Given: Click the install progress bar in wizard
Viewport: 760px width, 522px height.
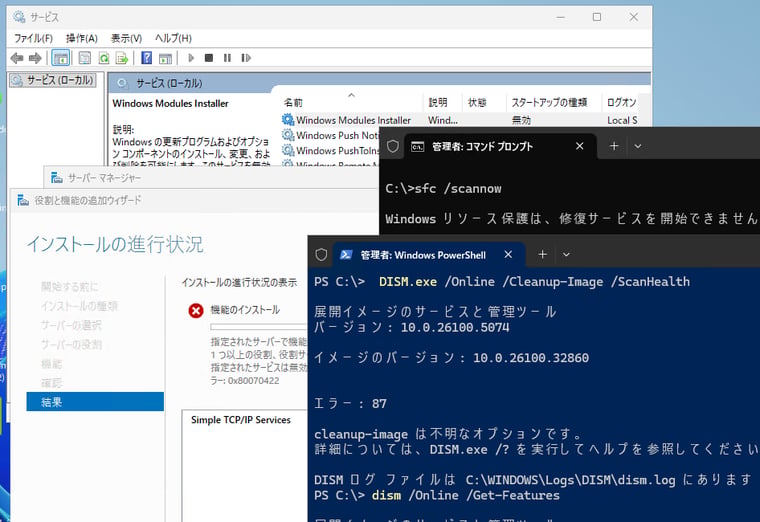Looking at the screenshot, I should [x=259, y=327].
